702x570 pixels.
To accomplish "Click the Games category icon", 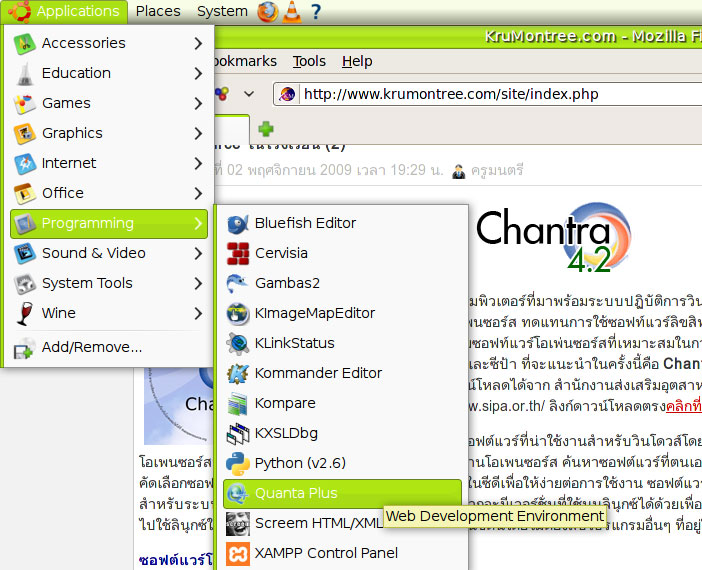I will pos(25,103).
